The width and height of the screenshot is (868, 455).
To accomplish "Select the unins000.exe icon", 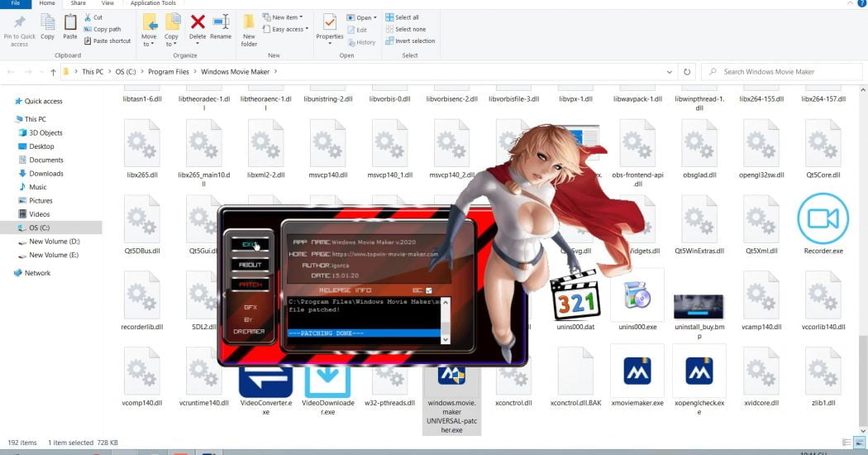I will coord(637,295).
